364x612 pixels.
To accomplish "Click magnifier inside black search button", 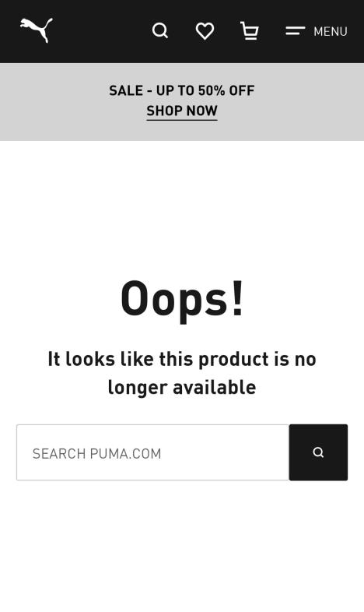I will click(318, 452).
